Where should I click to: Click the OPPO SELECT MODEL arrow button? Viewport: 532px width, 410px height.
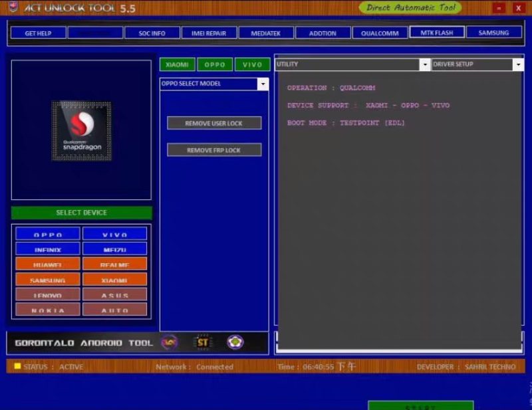[263, 84]
